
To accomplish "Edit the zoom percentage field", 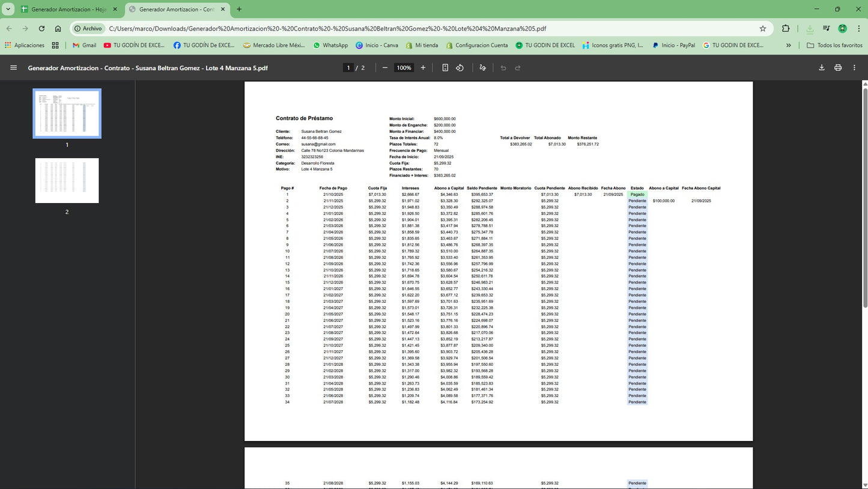I will [x=404, y=67].
